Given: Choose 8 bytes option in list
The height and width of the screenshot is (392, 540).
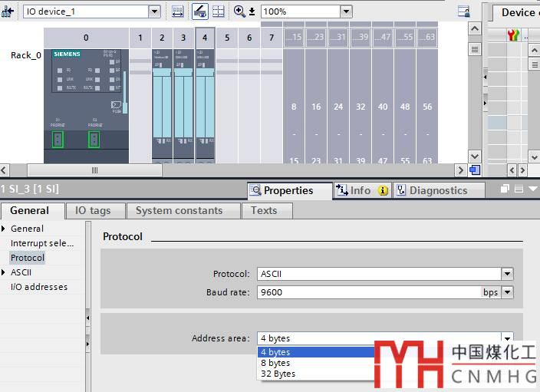Looking at the screenshot, I should click(316, 363).
